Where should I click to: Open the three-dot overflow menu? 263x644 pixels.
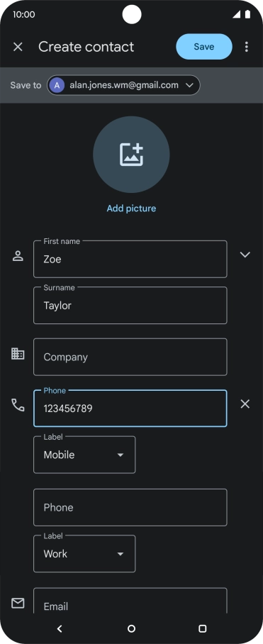coord(246,47)
